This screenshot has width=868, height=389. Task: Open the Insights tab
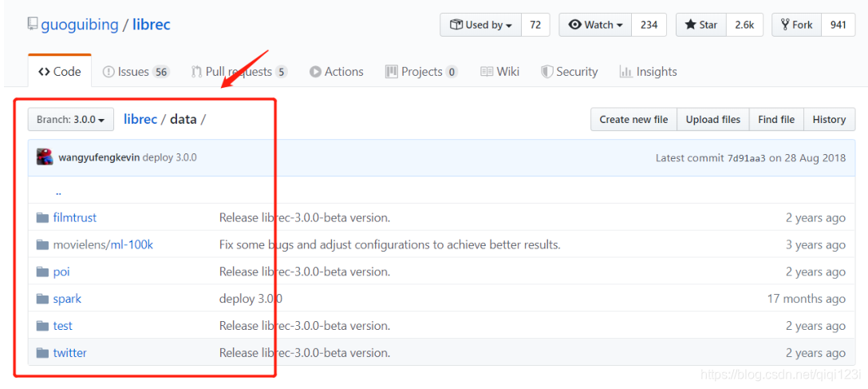coord(649,71)
